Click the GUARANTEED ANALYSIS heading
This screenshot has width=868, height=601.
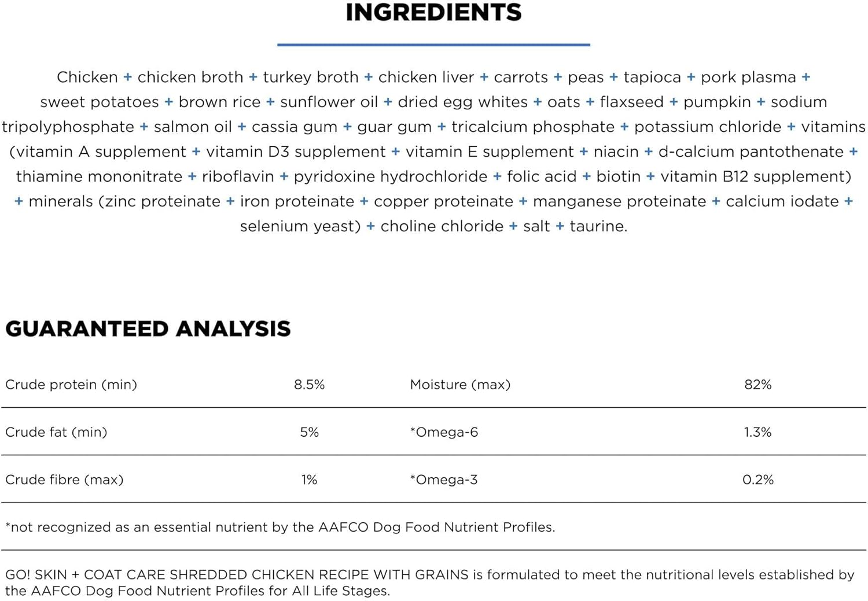pyautogui.click(x=148, y=329)
